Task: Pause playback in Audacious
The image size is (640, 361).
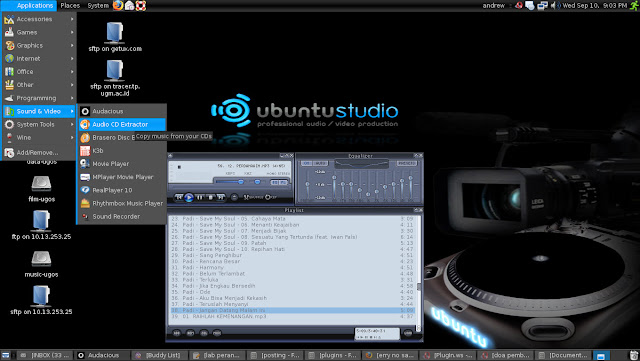Action: click(200, 197)
